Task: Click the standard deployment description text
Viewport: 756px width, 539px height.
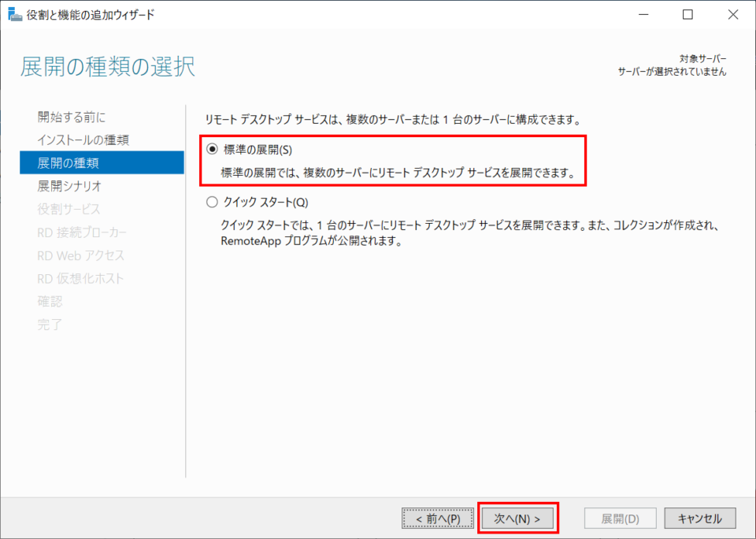Action: coord(398,173)
